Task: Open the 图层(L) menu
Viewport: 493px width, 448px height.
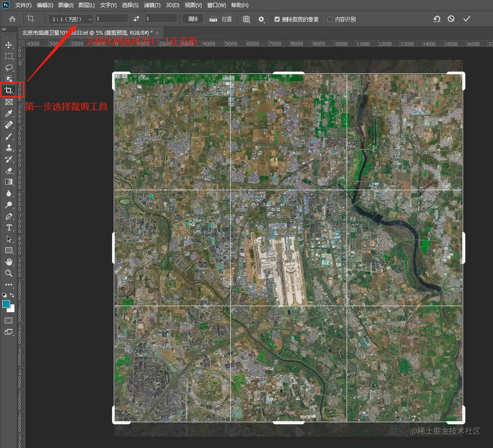Action: [x=87, y=5]
